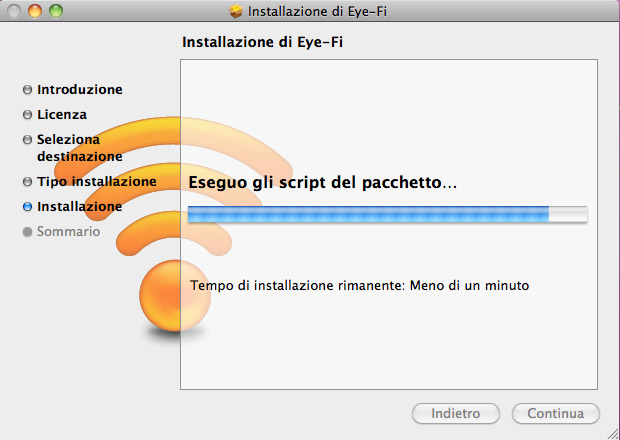Click the window resize grip corner
The image size is (620, 440).
point(612,433)
